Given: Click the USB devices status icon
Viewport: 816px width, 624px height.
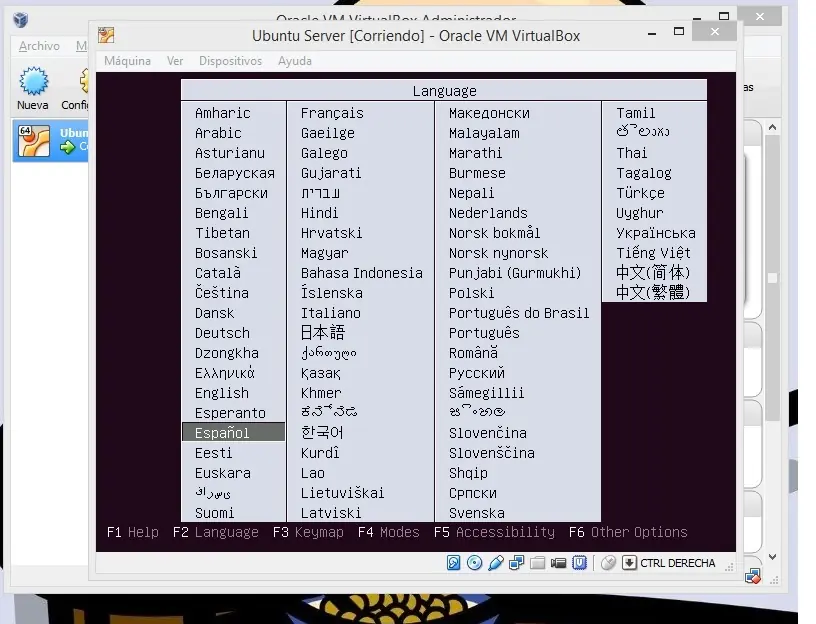Looking at the screenshot, I should [x=495, y=563].
